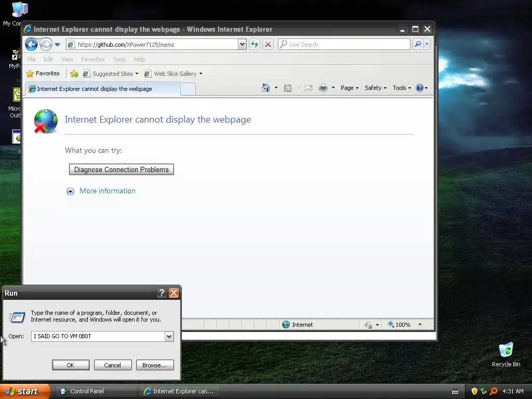Click the More information link text

click(x=107, y=191)
